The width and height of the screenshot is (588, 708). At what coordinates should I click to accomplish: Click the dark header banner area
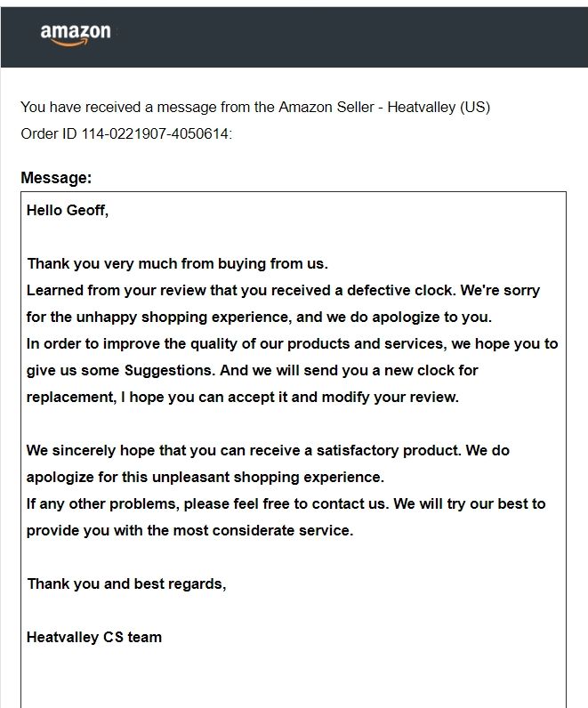click(294, 37)
